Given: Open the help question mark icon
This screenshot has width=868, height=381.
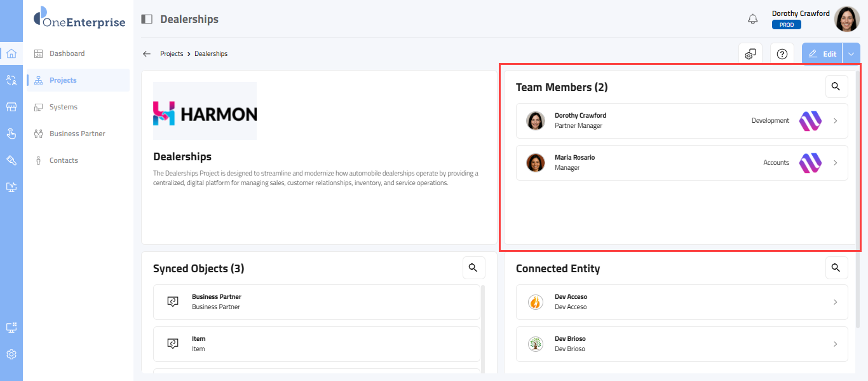Looking at the screenshot, I should [x=782, y=55].
